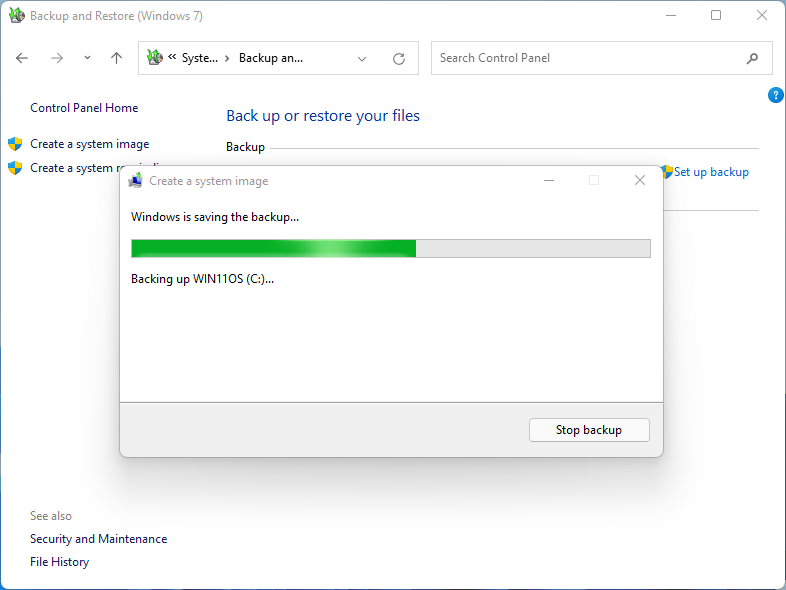Viewport: 786px width, 590px height.
Task: Open the blue help question mark
Action: pyautogui.click(x=775, y=95)
